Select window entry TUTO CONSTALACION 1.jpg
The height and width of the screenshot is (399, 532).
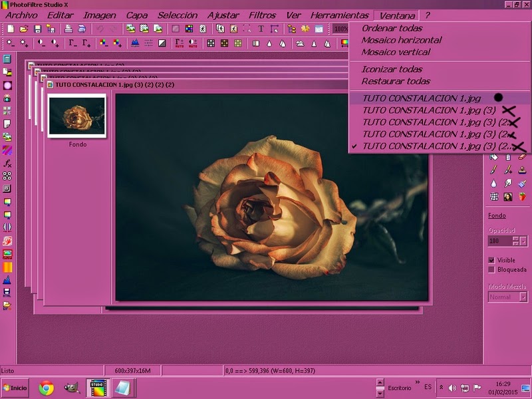pos(440,98)
